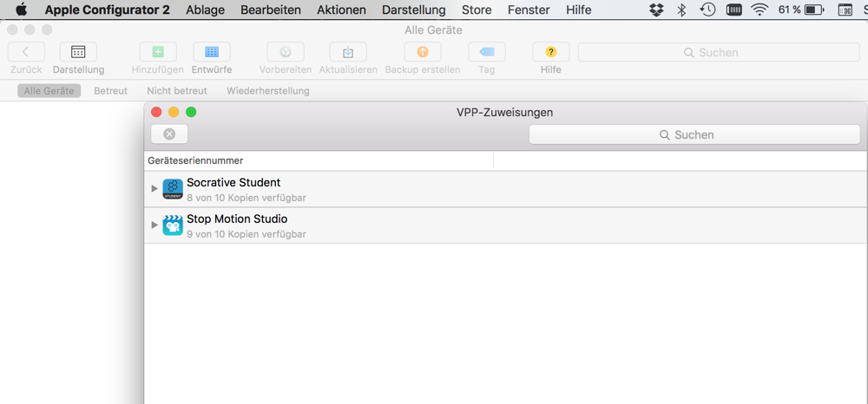Image resolution: width=868 pixels, height=404 pixels.
Task: Click the Suchen field in VPP-Zuweisungen window
Action: (694, 134)
